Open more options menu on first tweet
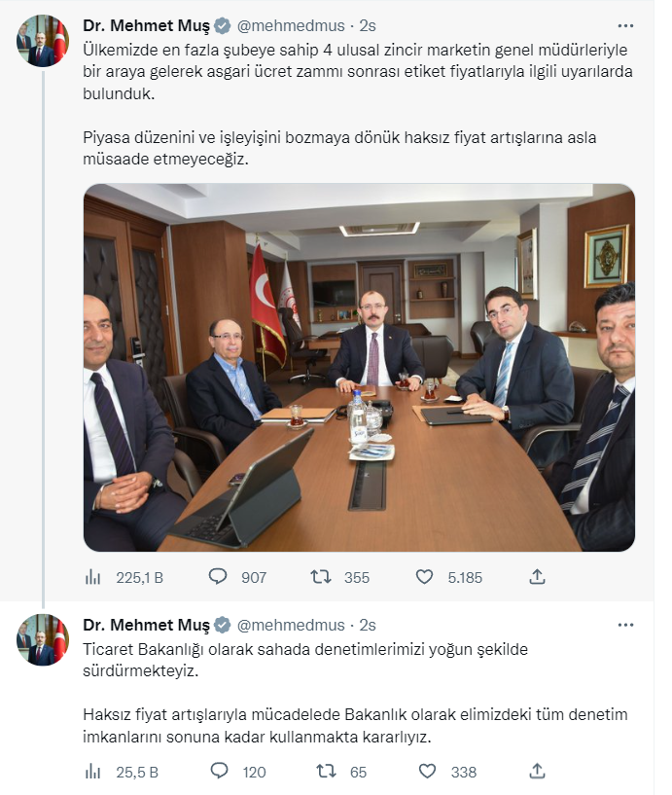Image resolution: width=672 pixels, height=795 pixels. [x=625, y=26]
